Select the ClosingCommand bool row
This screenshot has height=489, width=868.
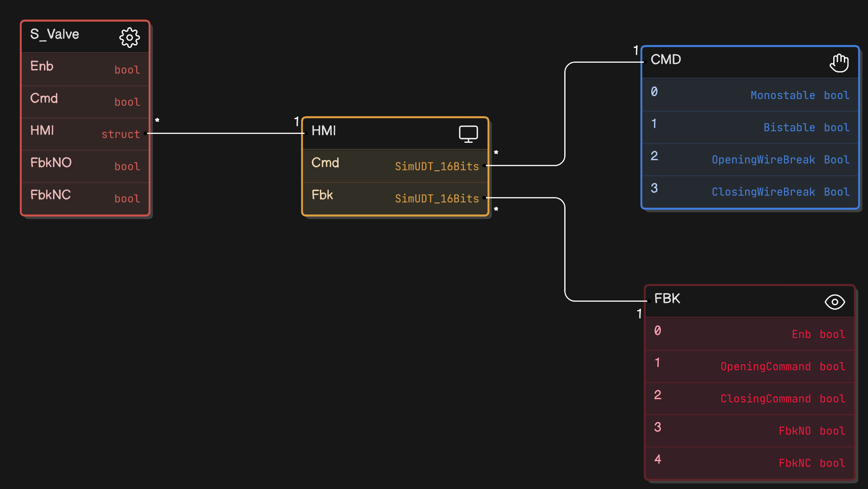[x=749, y=398]
